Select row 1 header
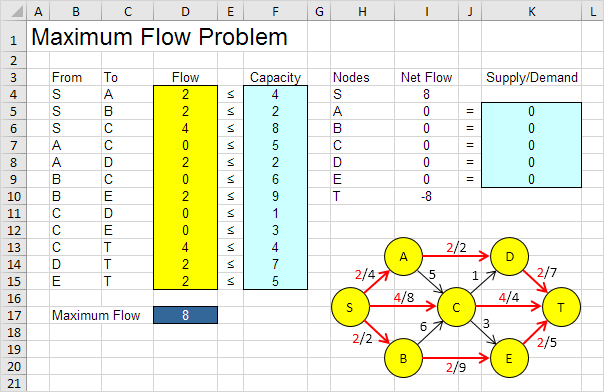Image resolution: width=604 pixels, height=392 pixels. [13, 37]
